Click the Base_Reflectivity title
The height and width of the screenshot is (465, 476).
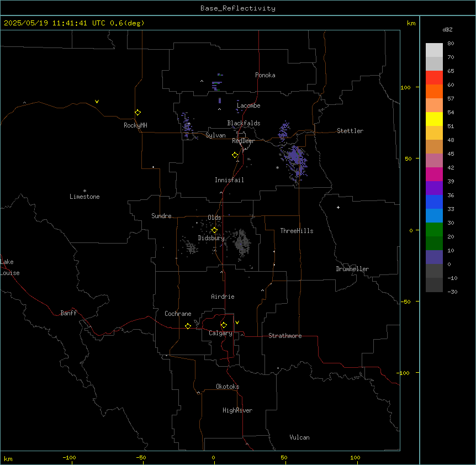[238, 8]
